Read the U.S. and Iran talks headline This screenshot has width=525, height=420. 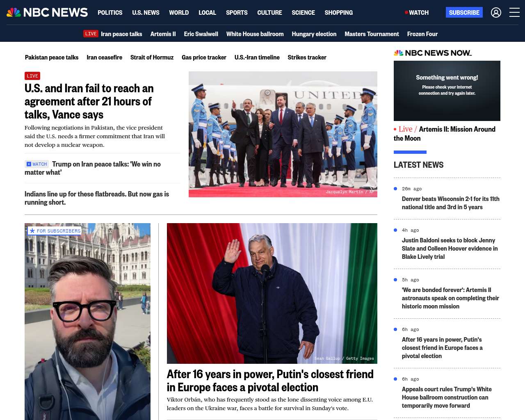(89, 101)
